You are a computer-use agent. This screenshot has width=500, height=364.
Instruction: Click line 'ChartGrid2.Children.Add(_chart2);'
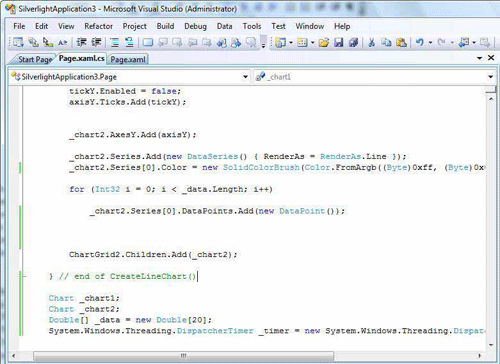tap(153, 255)
